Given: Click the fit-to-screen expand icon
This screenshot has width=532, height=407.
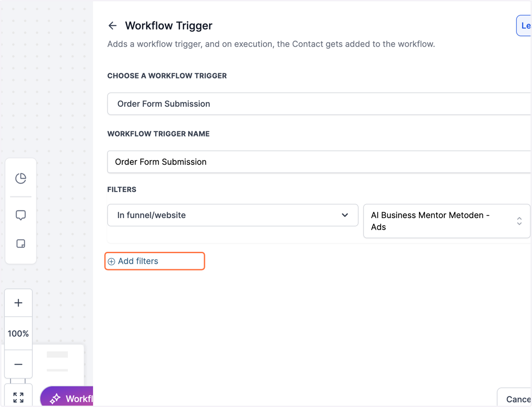Looking at the screenshot, I should pos(18,396).
